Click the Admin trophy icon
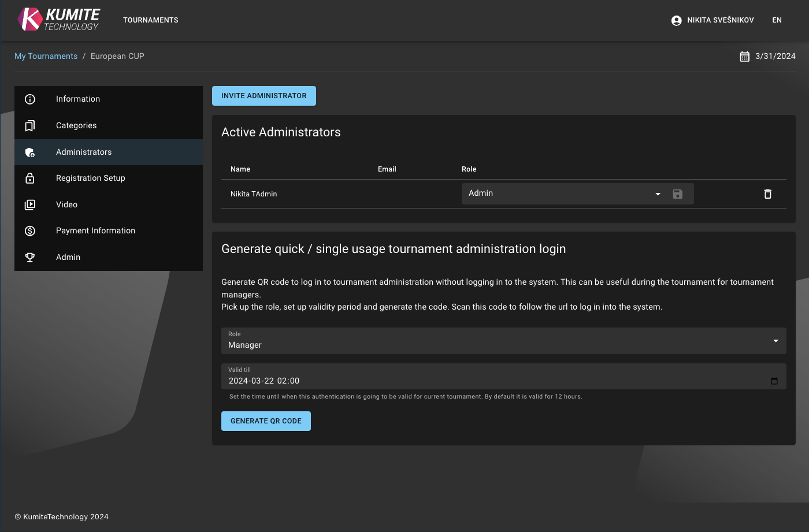The image size is (809, 532). click(x=30, y=257)
